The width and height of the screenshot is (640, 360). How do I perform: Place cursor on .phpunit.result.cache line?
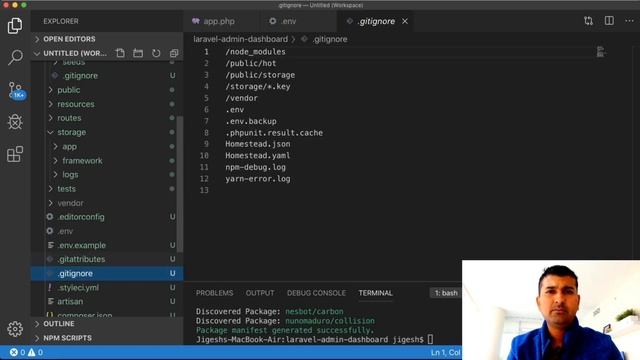coord(274,133)
